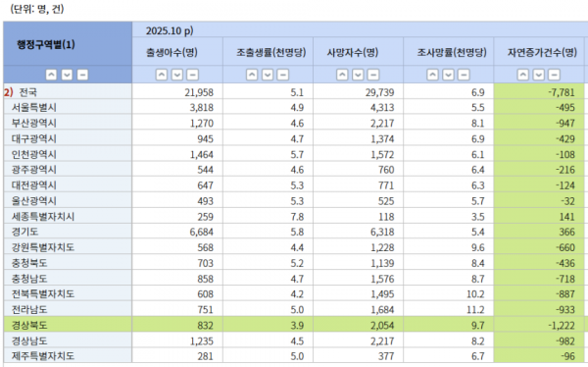Click minus icon under 자연증가건수(명)
Image resolution: width=588 pixels, height=367 pixels.
point(554,75)
